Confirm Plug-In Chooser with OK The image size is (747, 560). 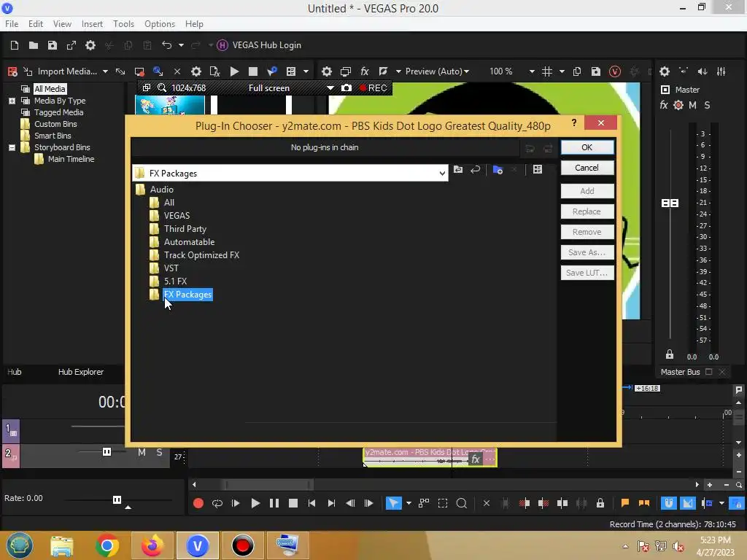coord(587,147)
